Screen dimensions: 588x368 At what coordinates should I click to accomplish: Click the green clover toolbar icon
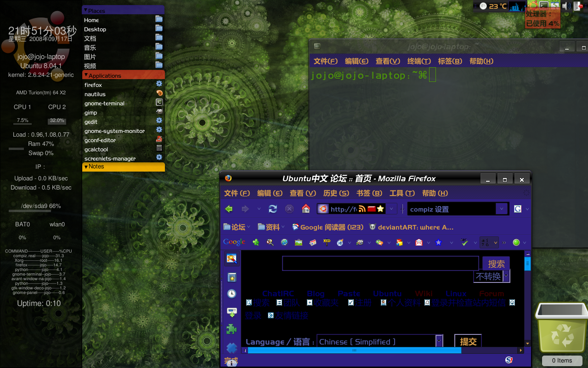point(256,242)
